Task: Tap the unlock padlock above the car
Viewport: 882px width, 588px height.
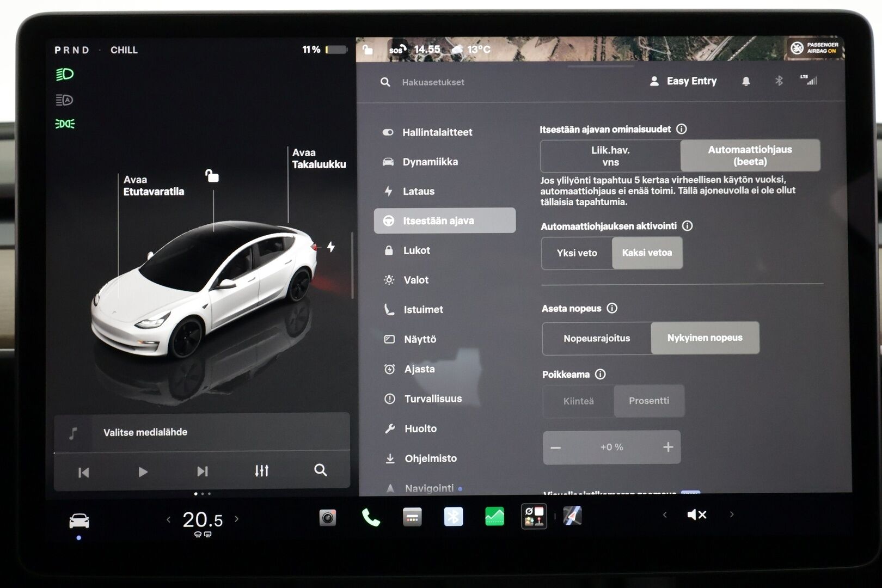Action: coord(212,175)
